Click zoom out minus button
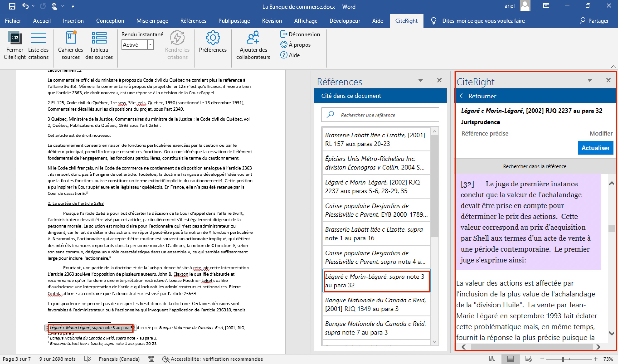This screenshot has width=618, height=364. click(x=542, y=359)
